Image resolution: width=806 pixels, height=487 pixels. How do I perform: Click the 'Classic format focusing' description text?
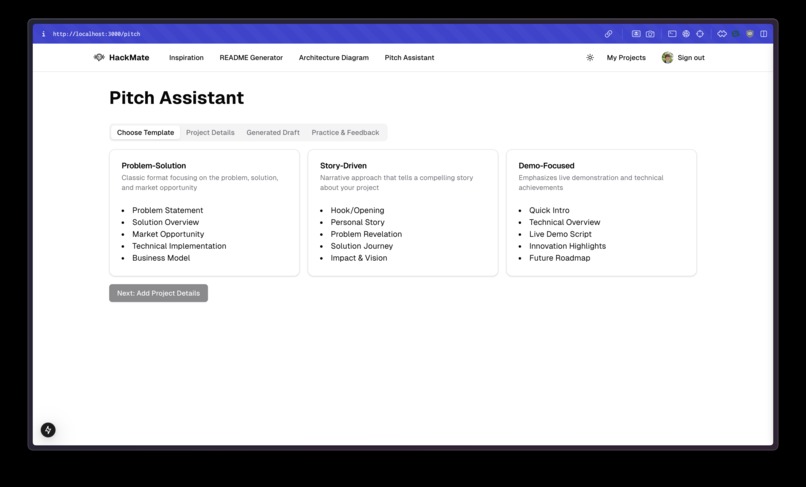[x=200, y=183]
